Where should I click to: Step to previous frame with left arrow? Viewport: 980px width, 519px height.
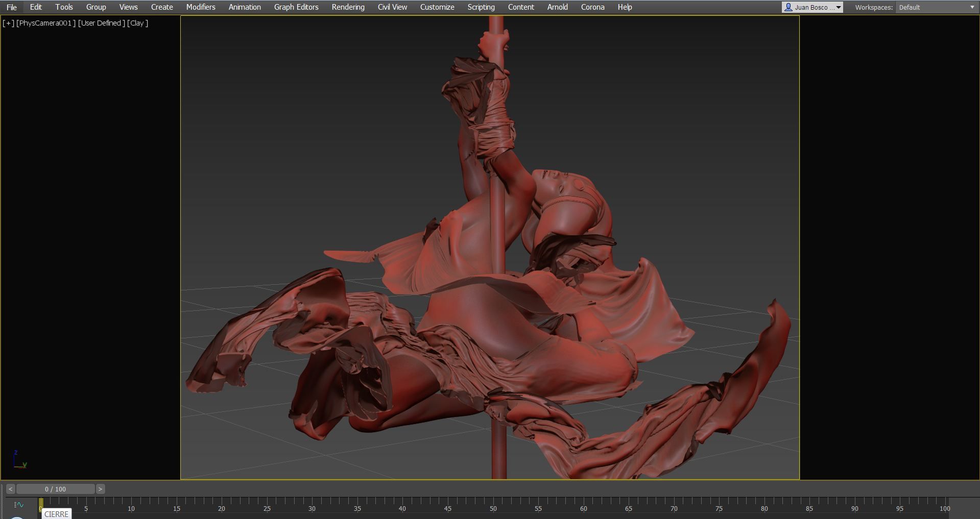coord(10,489)
